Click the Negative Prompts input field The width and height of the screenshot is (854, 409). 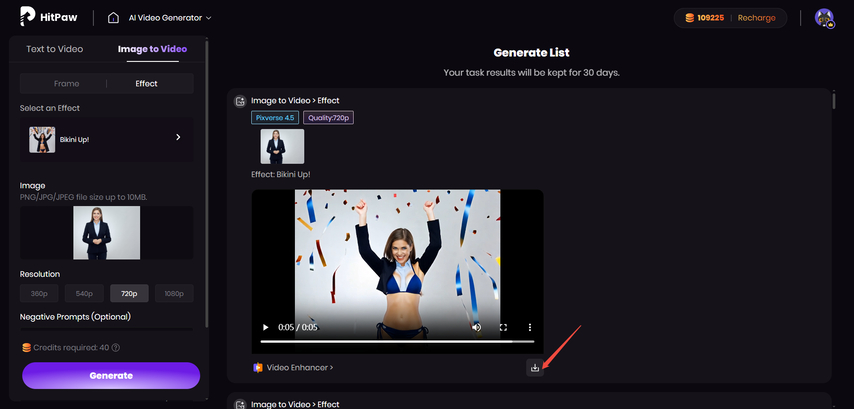[107, 328]
